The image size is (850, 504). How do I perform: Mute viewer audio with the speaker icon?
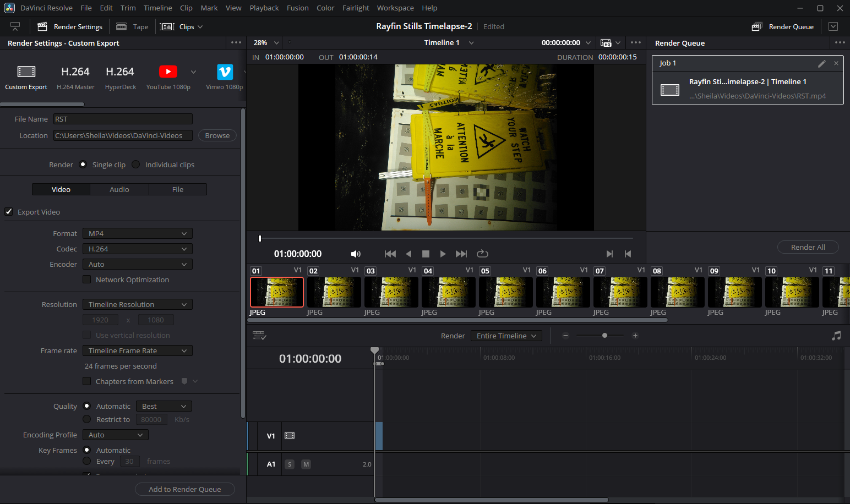click(x=356, y=254)
